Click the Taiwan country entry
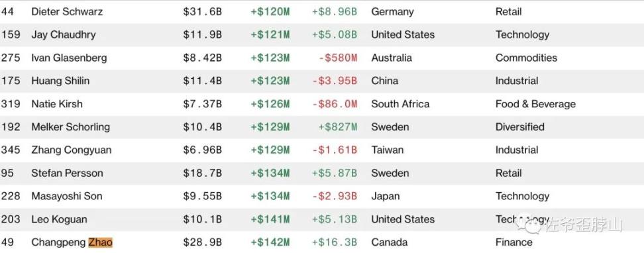 point(388,150)
